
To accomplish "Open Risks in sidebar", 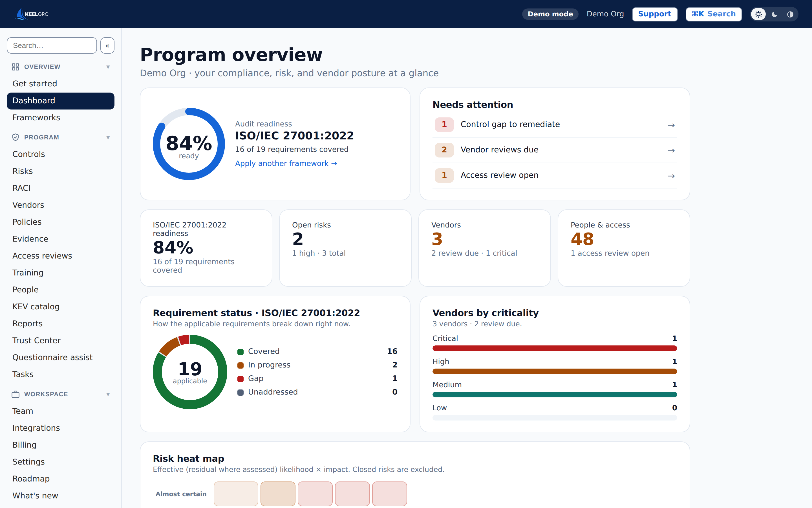I will [60, 171].
